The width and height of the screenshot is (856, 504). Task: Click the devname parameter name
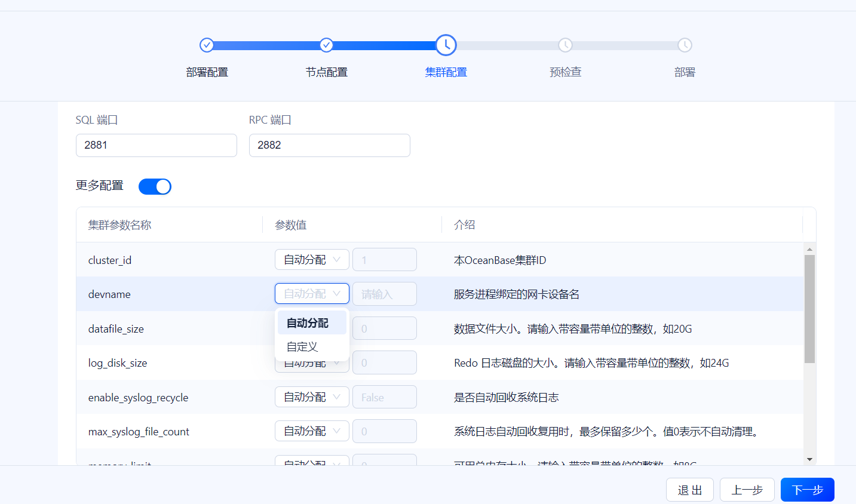(x=109, y=294)
